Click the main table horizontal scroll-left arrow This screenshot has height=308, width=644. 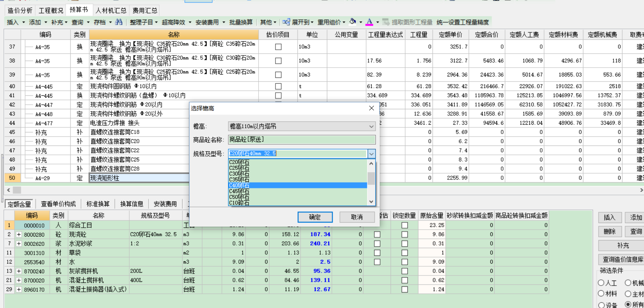tap(8, 190)
